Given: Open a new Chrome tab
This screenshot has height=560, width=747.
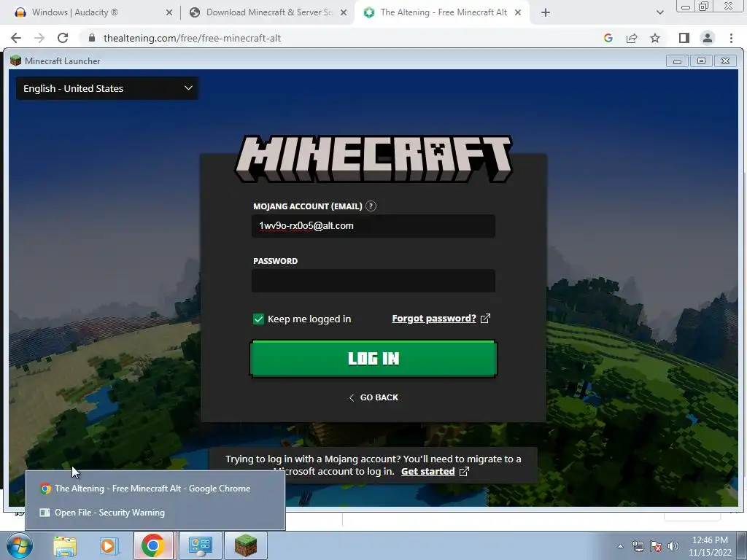Looking at the screenshot, I should (x=546, y=13).
